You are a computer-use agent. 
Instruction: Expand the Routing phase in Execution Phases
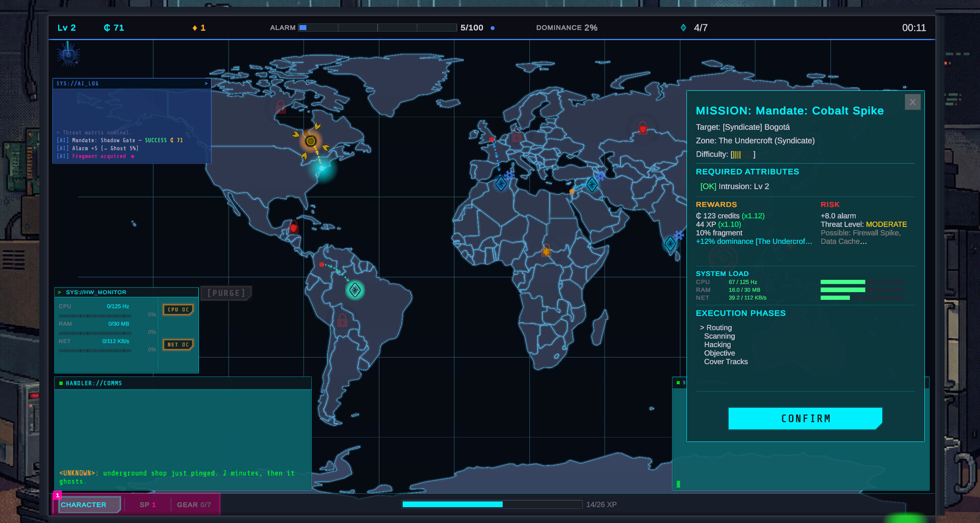[717, 327]
